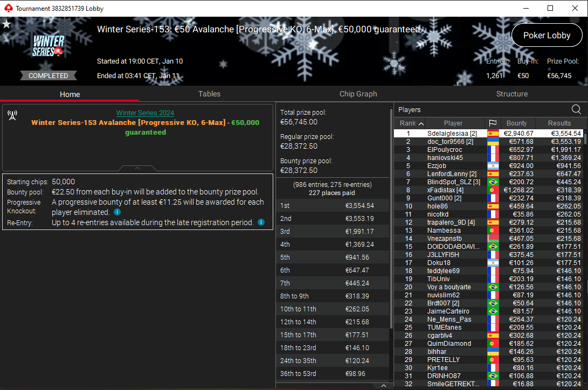This screenshot has width=588, height=390.
Task: Click the COMPLETED status badge
Action: tap(49, 75)
